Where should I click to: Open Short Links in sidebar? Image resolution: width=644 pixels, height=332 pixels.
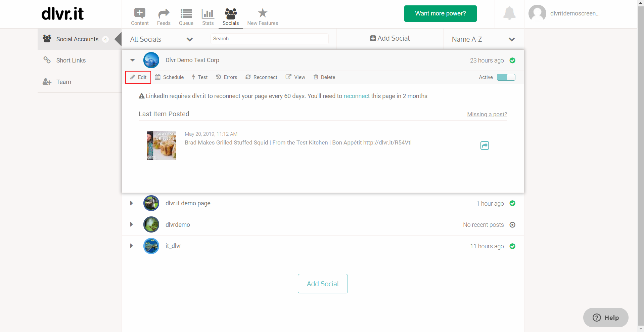(80, 60)
